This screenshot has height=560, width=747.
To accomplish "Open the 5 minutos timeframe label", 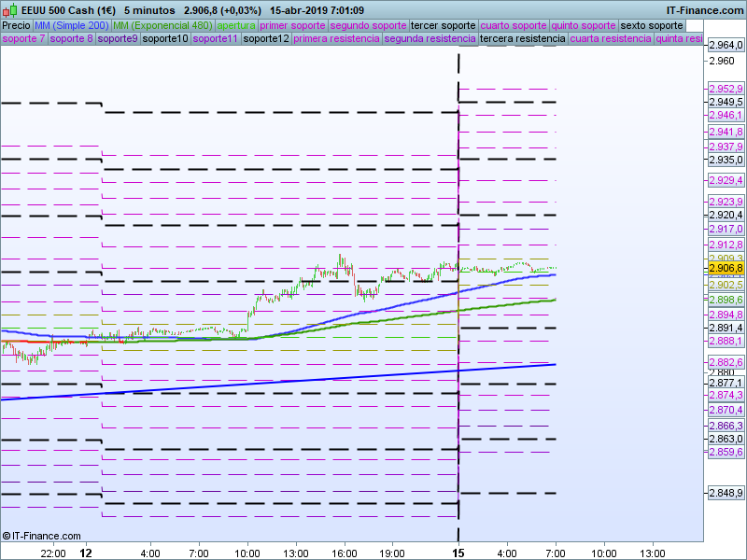I will click(x=149, y=10).
